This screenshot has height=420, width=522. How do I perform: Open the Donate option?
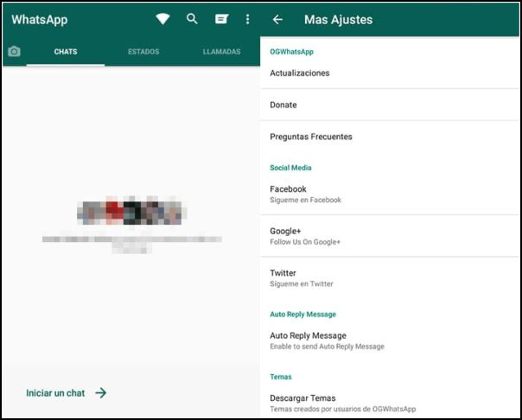(x=390, y=105)
